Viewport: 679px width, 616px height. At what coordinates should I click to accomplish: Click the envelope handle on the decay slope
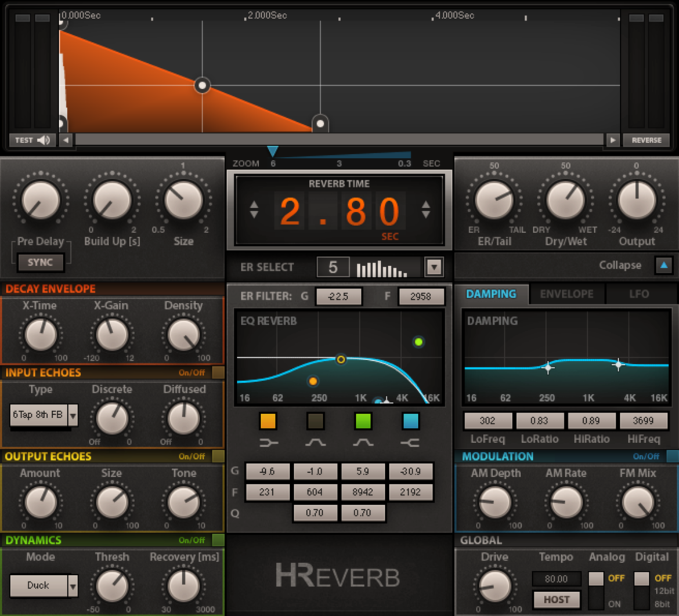point(202,85)
